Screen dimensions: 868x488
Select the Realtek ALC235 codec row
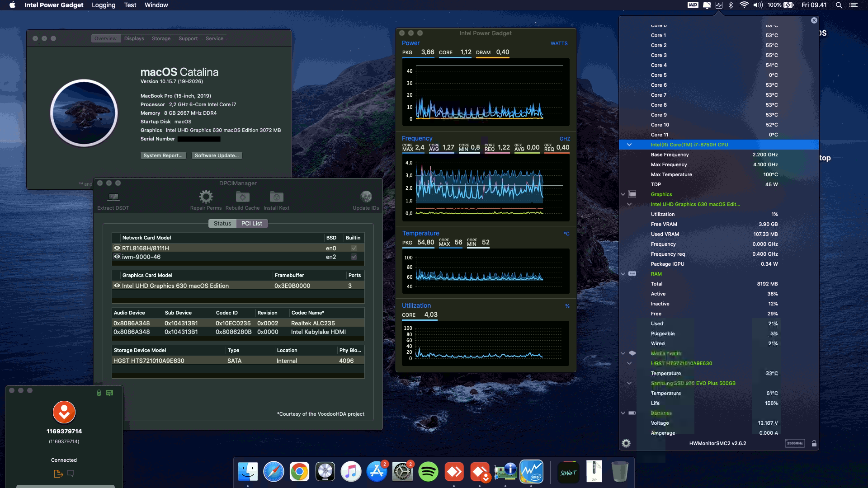[238, 323]
